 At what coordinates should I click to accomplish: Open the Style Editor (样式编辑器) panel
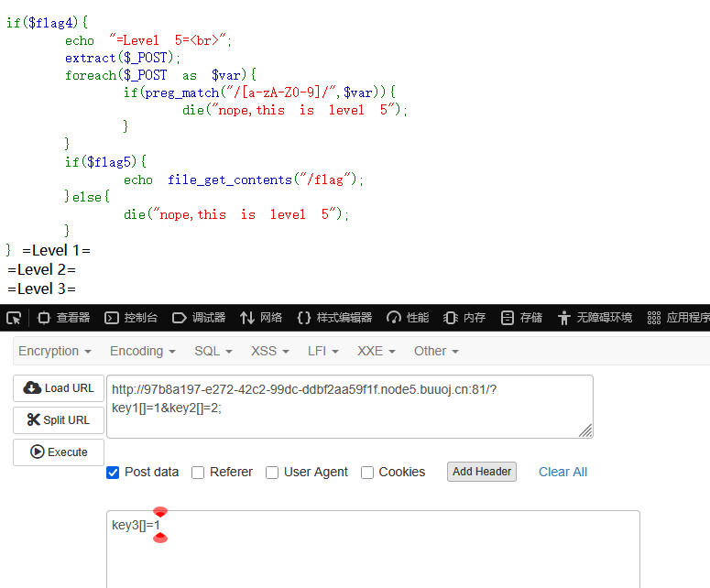point(334,318)
